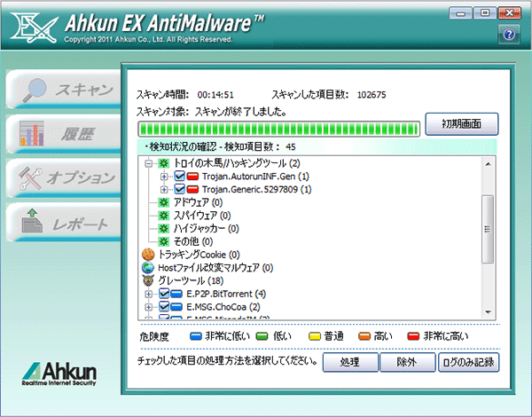
Task: Select the Trojan.Generic.5297809 (1) label
Action: point(257,190)
